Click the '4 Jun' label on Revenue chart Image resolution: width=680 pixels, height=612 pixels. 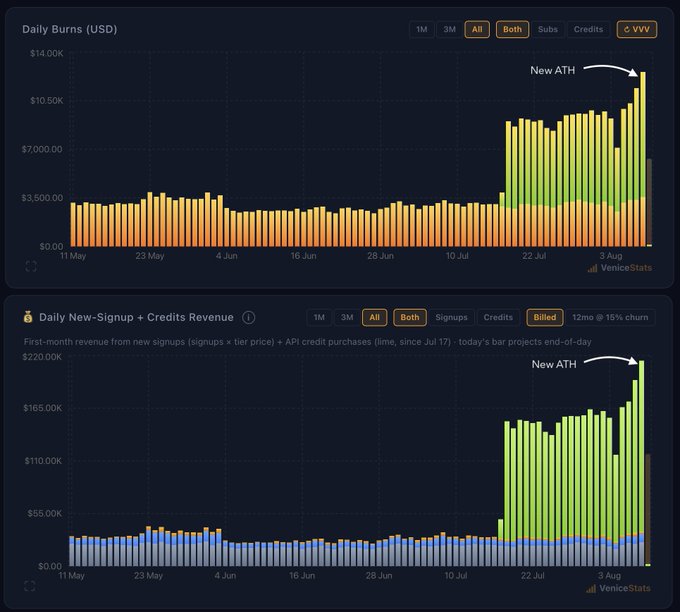tap(225, 576)
